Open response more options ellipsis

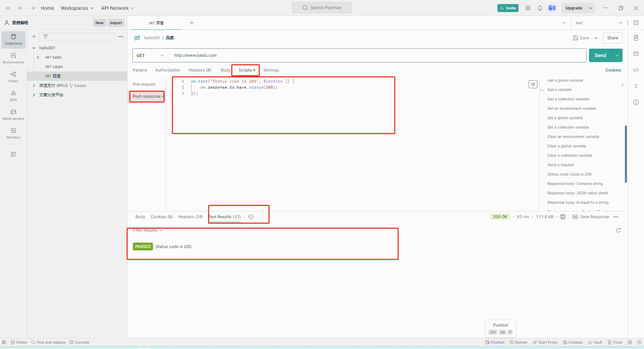tap(616, 217)
